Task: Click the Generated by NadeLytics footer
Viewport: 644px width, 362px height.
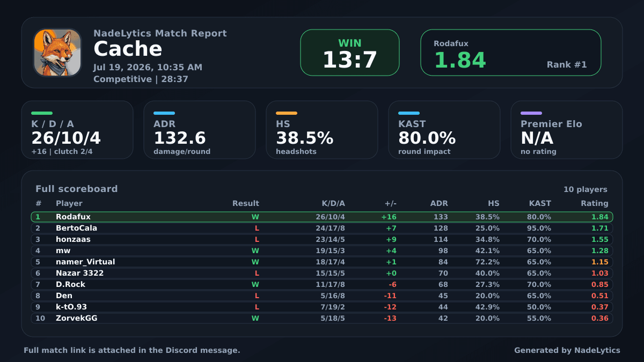Action: 567,350
